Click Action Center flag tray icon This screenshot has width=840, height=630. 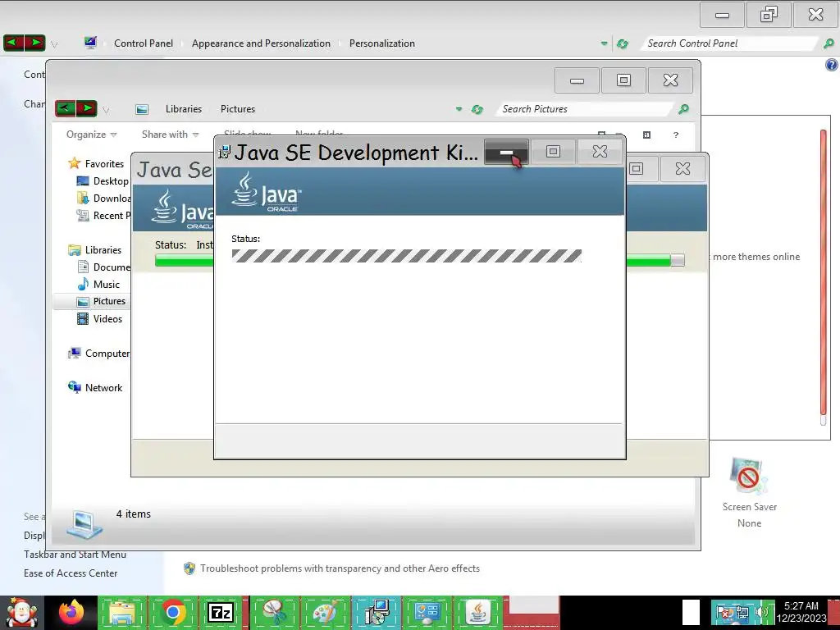(x=724, y=613)
